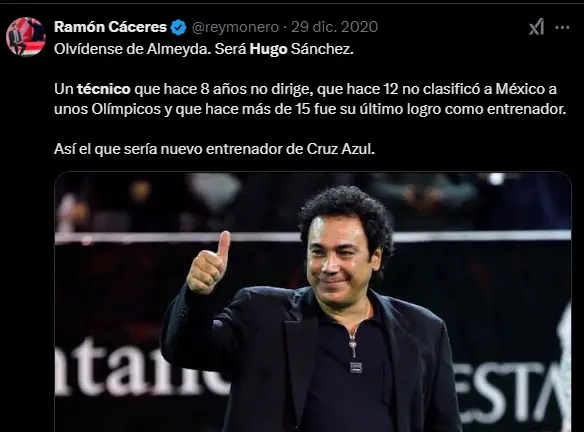The height and width of the screenshot is (432, 584).
Task: Click the blue verified badge
Action: tap(178, 27)
